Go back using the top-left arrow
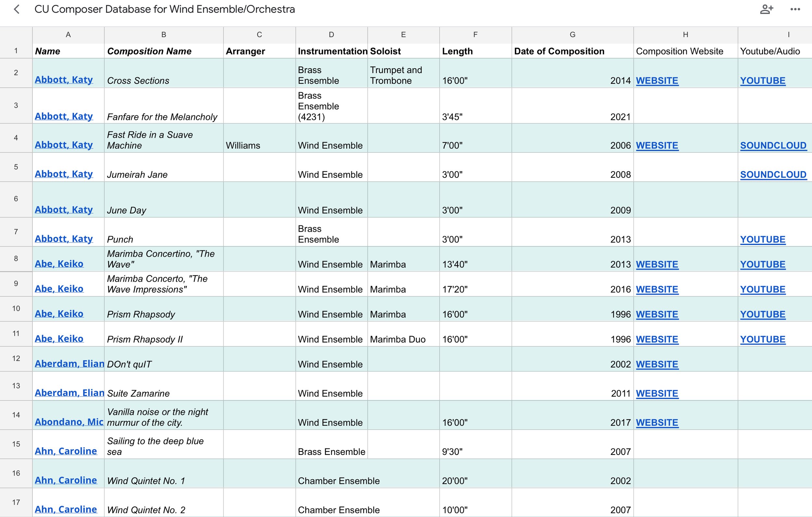Viewport: 812px width, 517px height. click(17, 9)
